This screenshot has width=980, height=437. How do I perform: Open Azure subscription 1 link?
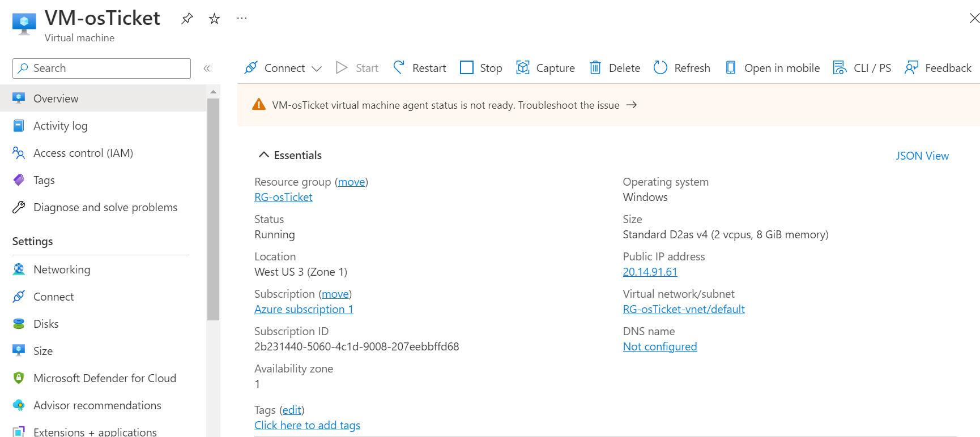click(x=304, y=309)
